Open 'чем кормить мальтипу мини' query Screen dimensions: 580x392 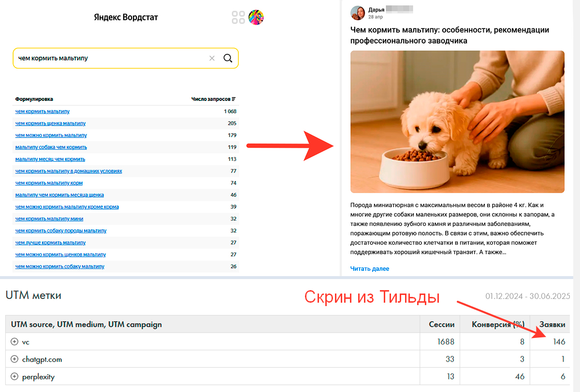tap(49, 219)
